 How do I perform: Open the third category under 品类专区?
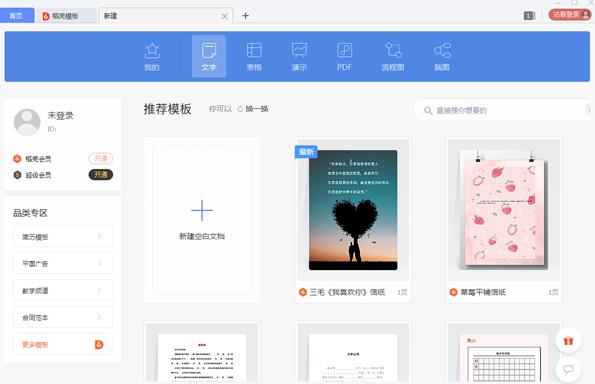pyautogui.click(x=63, y=290)
